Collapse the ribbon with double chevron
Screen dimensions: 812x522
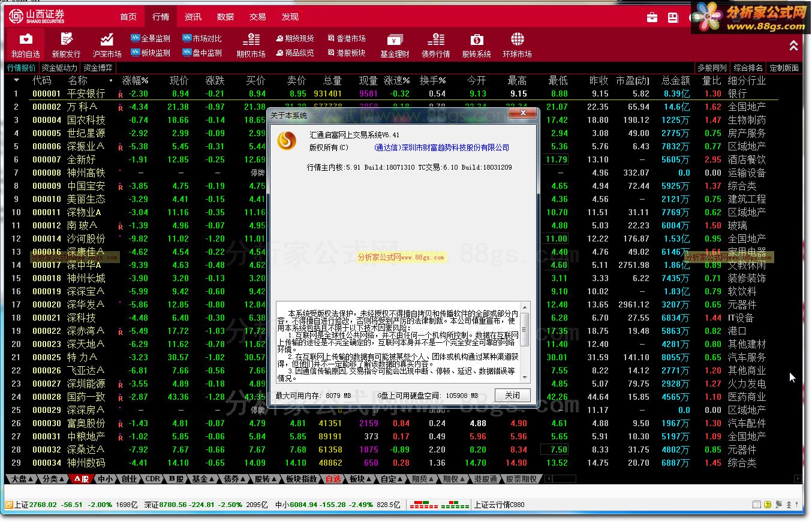coord(793,46)
